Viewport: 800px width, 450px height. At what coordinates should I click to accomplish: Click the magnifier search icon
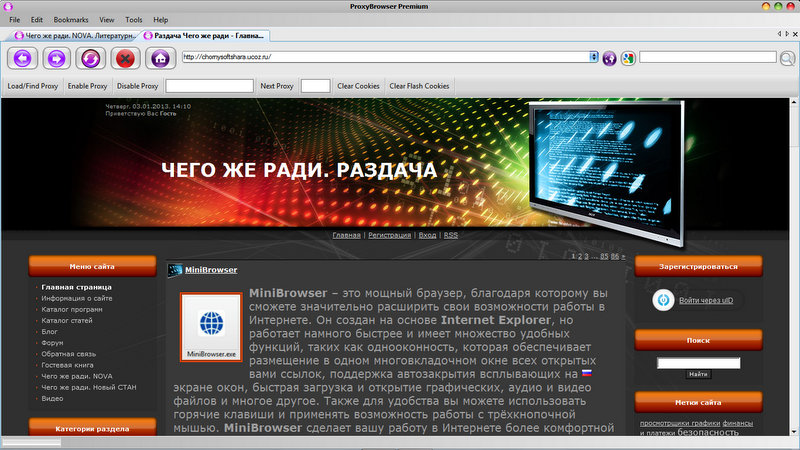[787, 59]
